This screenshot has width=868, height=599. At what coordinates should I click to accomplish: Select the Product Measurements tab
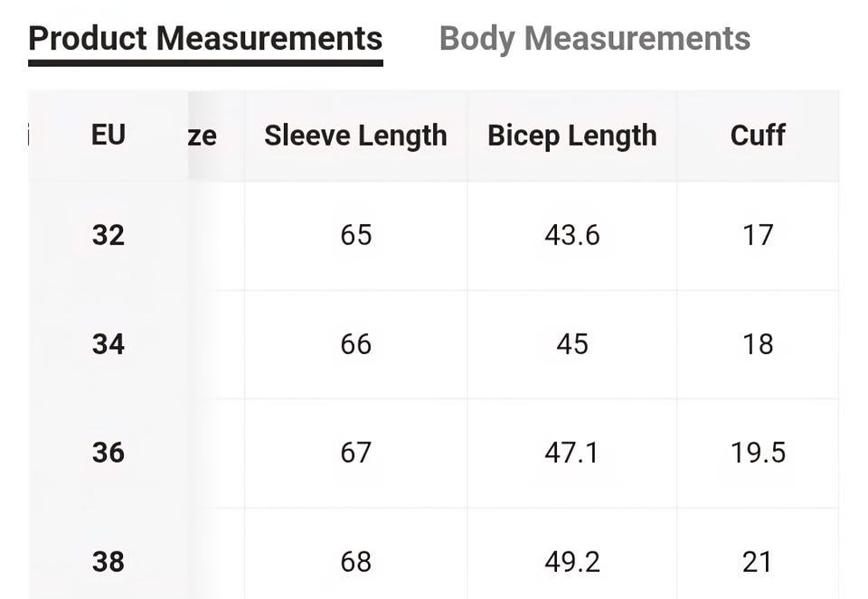click(205, 39)
